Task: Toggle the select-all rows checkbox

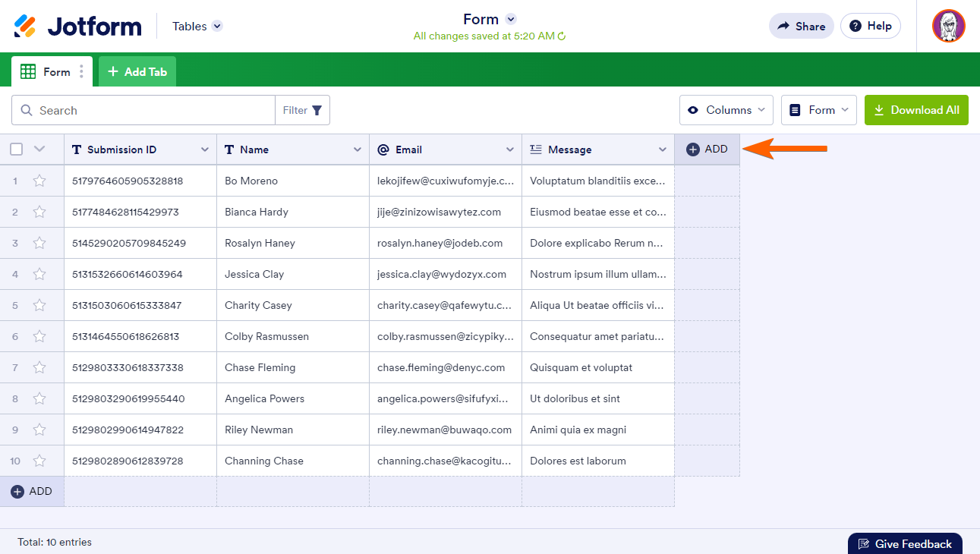Action: [x=17, y=150]
